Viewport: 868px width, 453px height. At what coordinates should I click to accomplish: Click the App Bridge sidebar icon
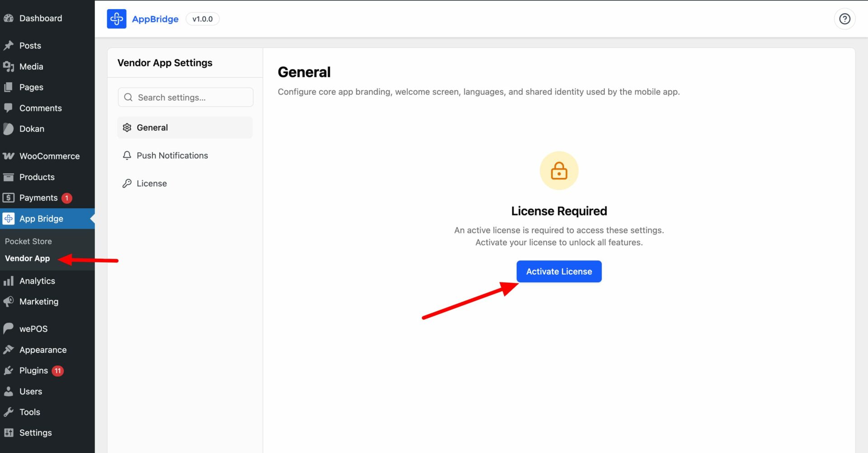9,219
